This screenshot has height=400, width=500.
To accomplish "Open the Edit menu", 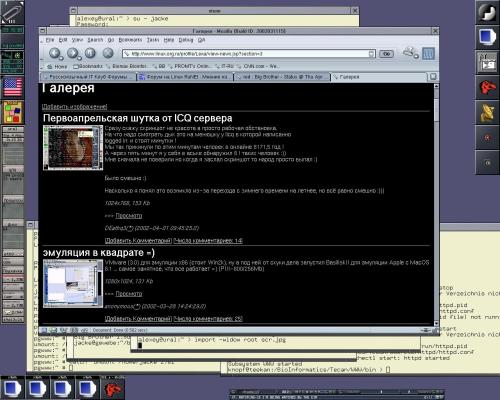I will point(63,40).
